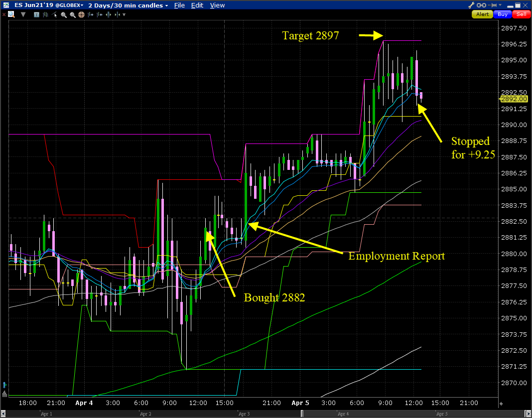Open the File menu
This screenshot has height=418, width=532.
click(x=179, y=5)
